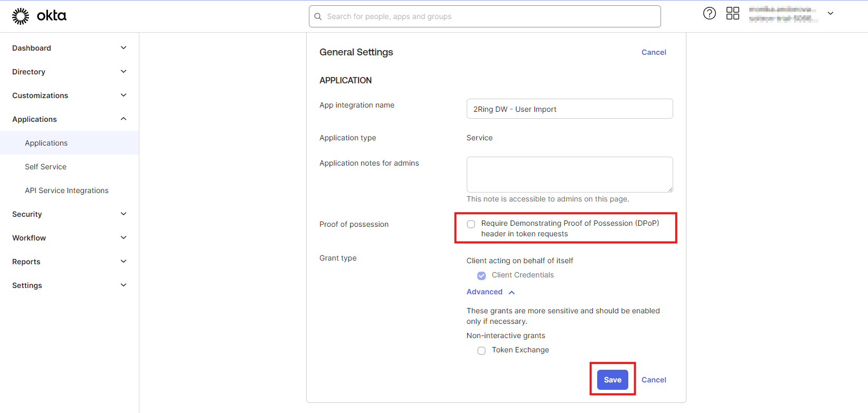The image size is (868, 413).
Task: Click the Okta logo
Action: pos(39,16)
